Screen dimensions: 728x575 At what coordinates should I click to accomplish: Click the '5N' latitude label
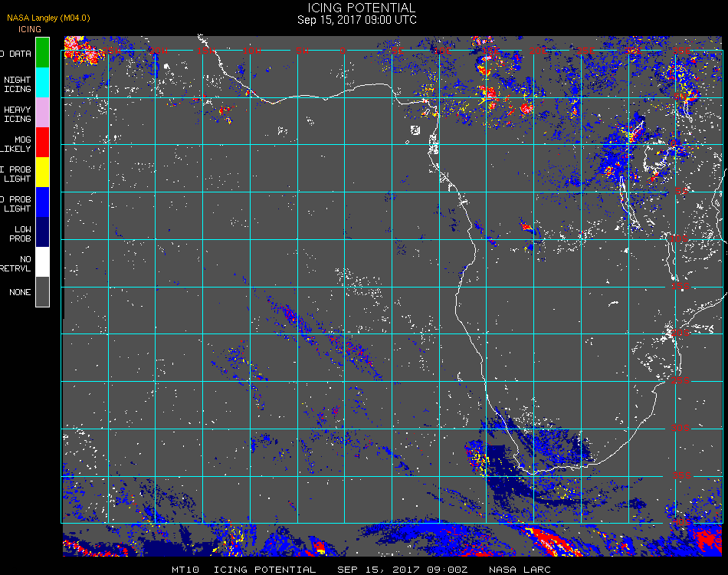[680, 96]
